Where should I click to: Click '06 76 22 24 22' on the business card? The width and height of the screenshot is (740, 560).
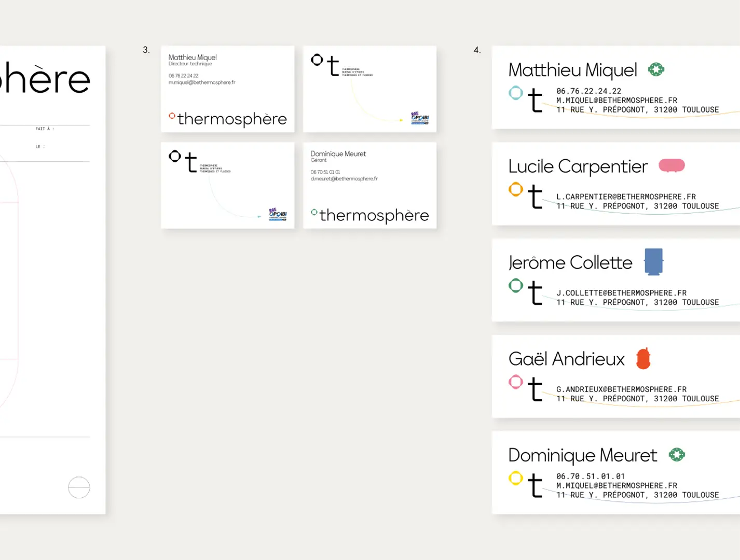(183, 76)
